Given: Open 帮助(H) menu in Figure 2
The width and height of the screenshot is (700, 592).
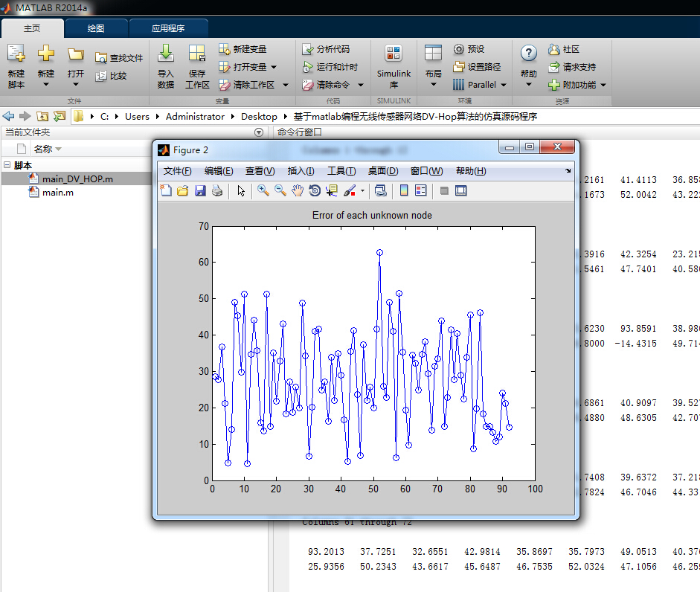Looking at the screenshot, I should click(x=471, y=171).
